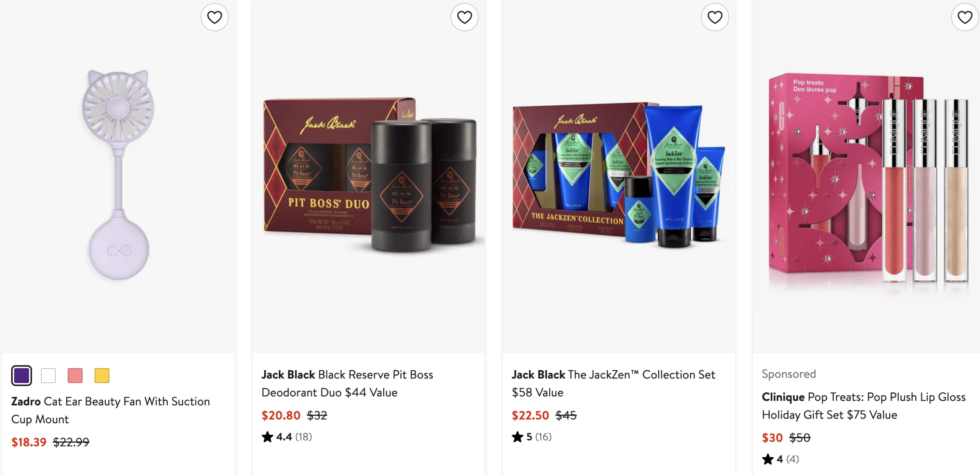Save JackZen Collection Set with heart icon

pos(715,17)
